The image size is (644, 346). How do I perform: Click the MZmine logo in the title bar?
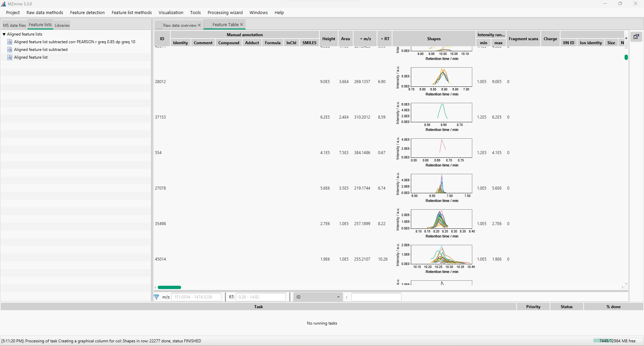point(3,4)
